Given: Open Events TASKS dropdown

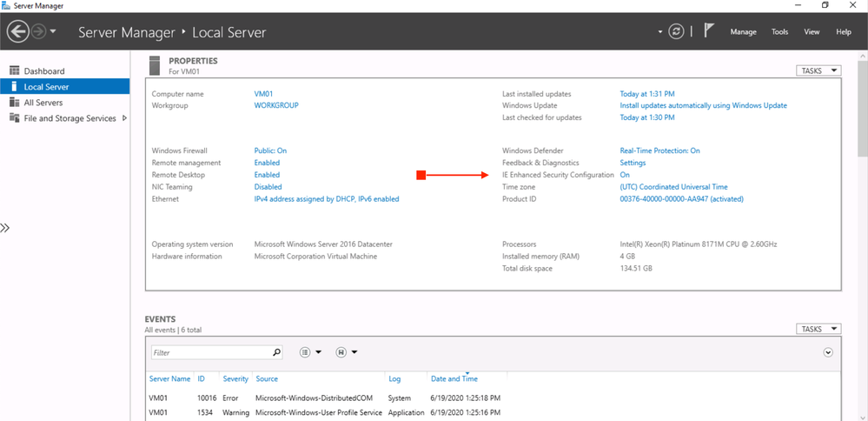Looking at the screenshot, I should (x=818, y=329).
